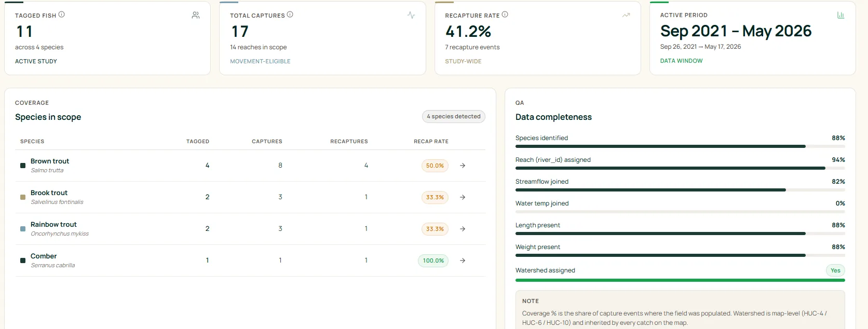This screenshot has height=329, width=868.
Task: Click Brook trout 33.3% recap rate badge
Action: [435, 198]
